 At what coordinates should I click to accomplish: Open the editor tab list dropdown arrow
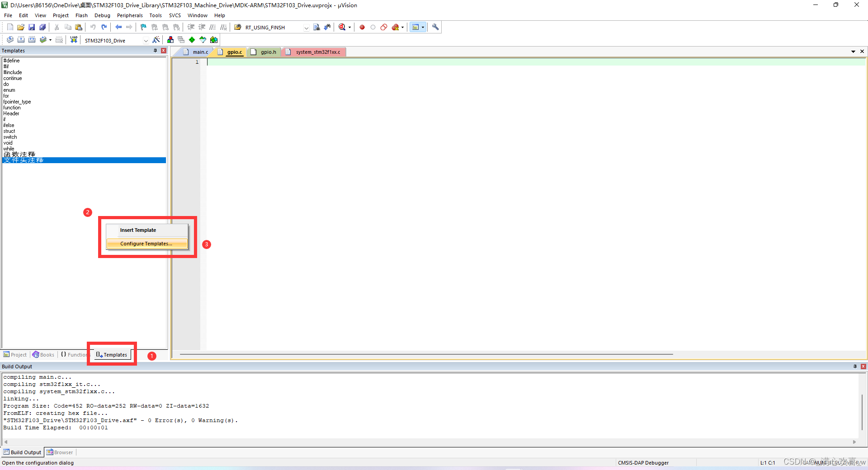[x=853, y=52]
